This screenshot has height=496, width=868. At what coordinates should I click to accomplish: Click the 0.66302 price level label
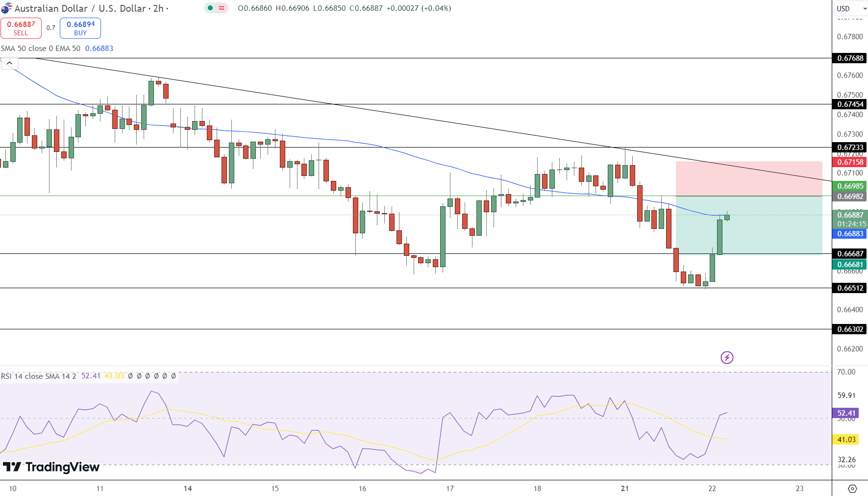pyautogui.click(x=850, y=329)
